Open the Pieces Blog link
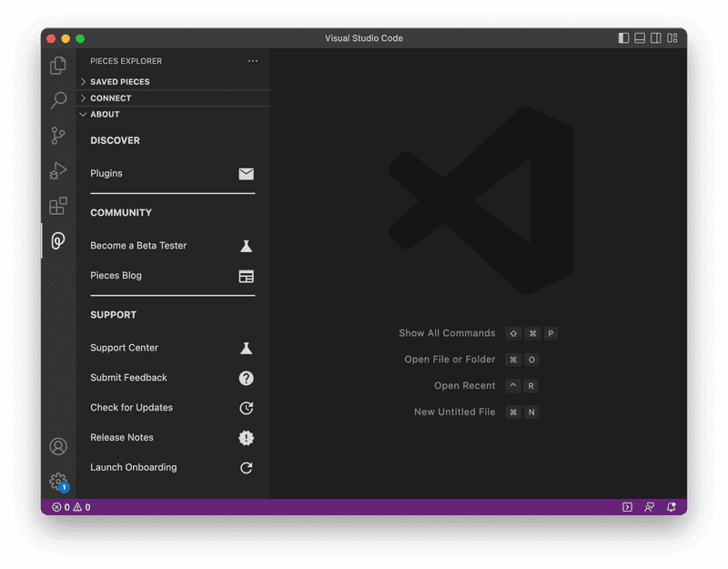 pos(116,276)
